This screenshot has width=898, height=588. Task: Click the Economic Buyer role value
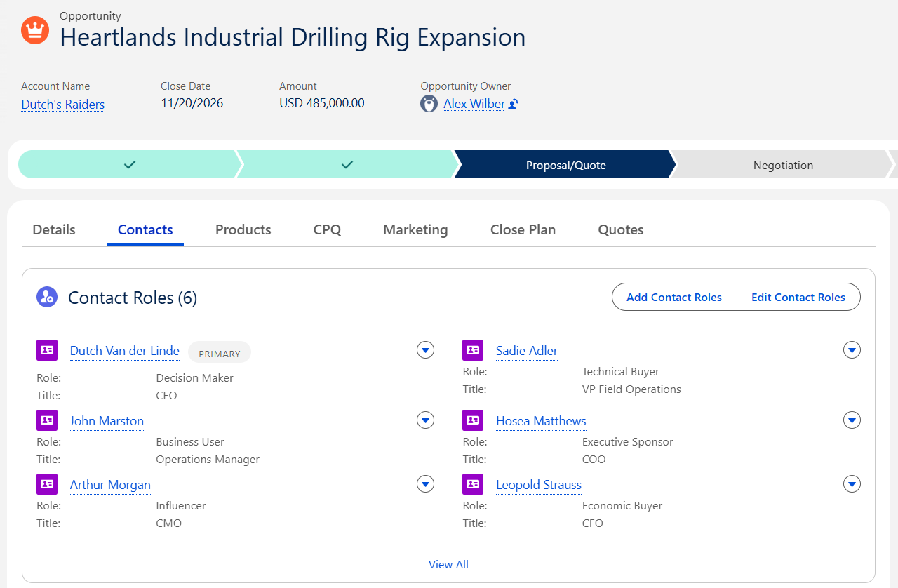pyautogui.click(x=622, y=505)
